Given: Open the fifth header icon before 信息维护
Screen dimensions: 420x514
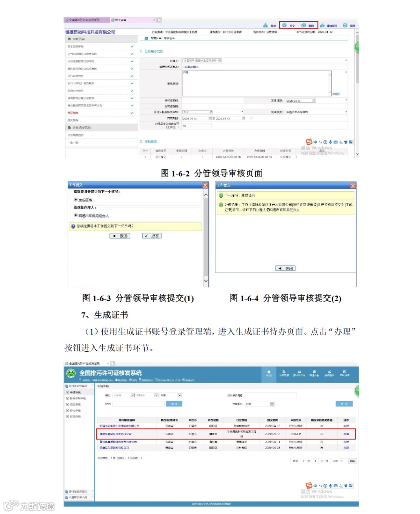Looking at the screenshot, I should [329, 374].
